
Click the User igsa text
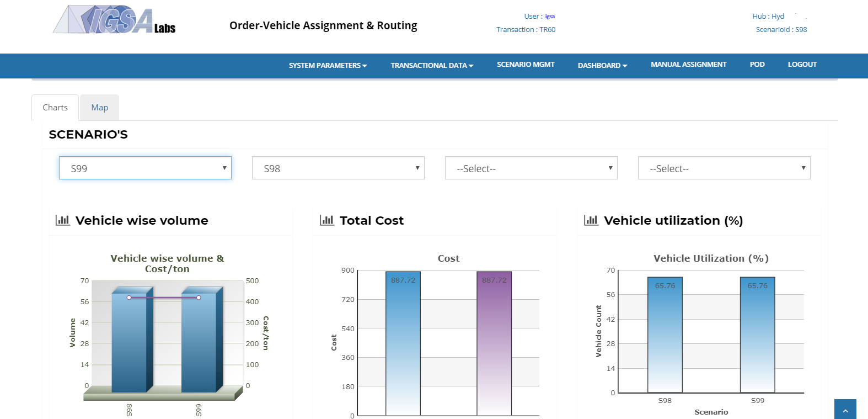[539, 17]
